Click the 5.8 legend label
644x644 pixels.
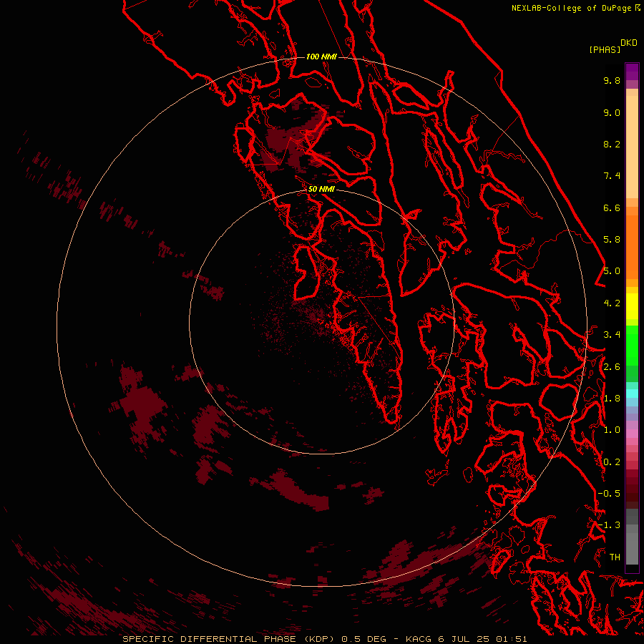[x=612, y=240]
